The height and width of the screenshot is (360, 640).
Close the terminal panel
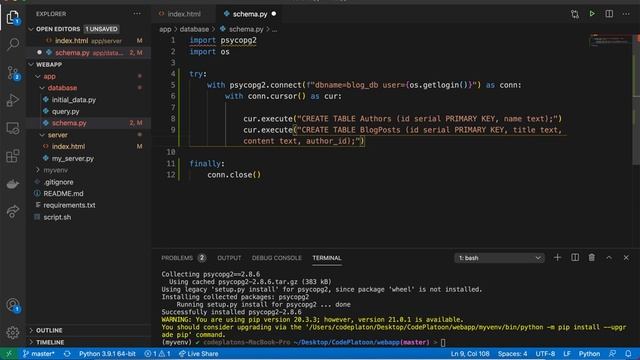pyautogui.click(x=626, y=258)
